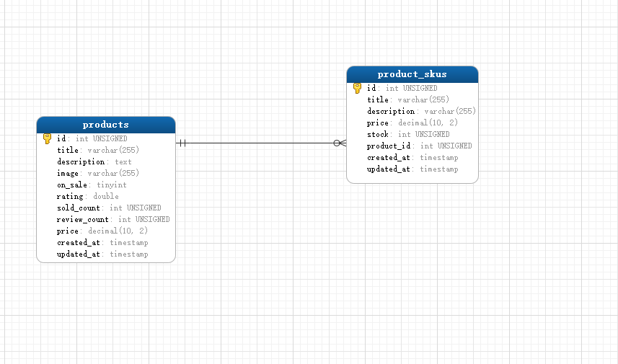Click the primary key icon in product_skus table
This screenshot has height=364, width=618.
click(357, 89)
